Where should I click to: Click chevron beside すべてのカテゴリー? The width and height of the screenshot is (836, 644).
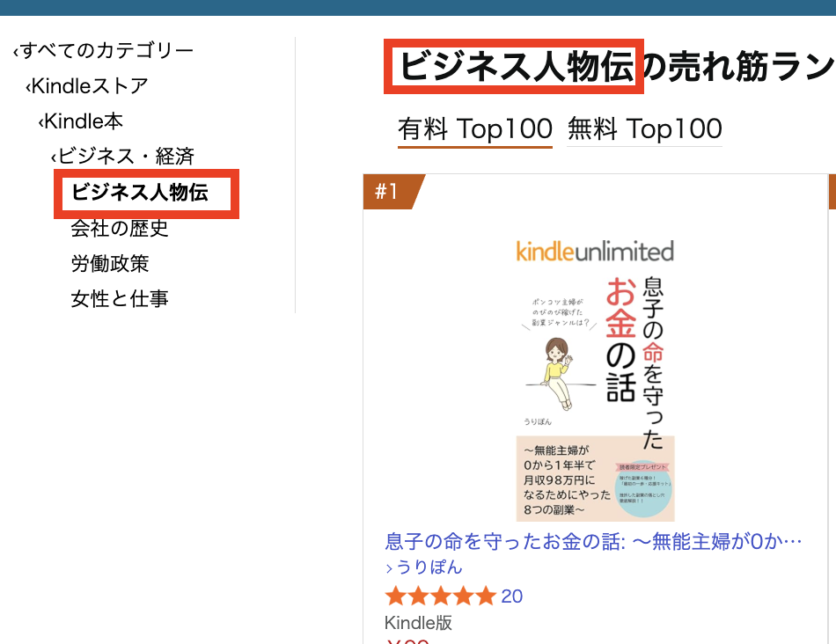pos(15,53)
